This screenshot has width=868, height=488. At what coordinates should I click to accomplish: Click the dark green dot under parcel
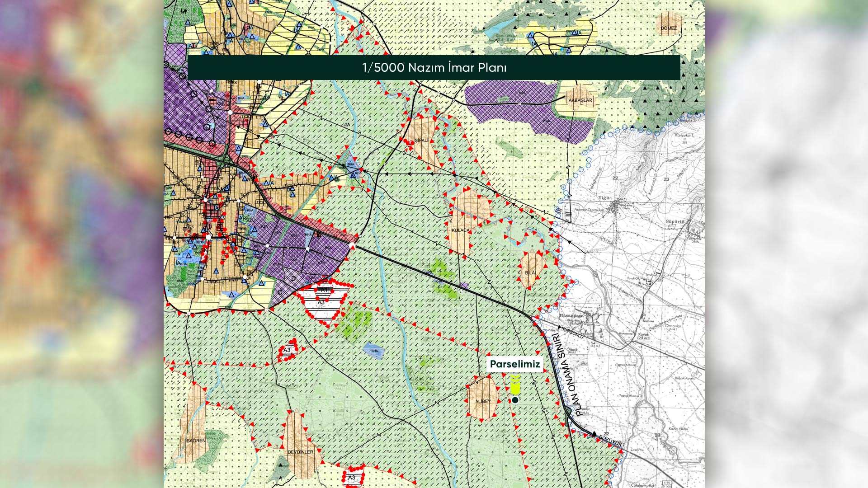[x=515, y=400]
